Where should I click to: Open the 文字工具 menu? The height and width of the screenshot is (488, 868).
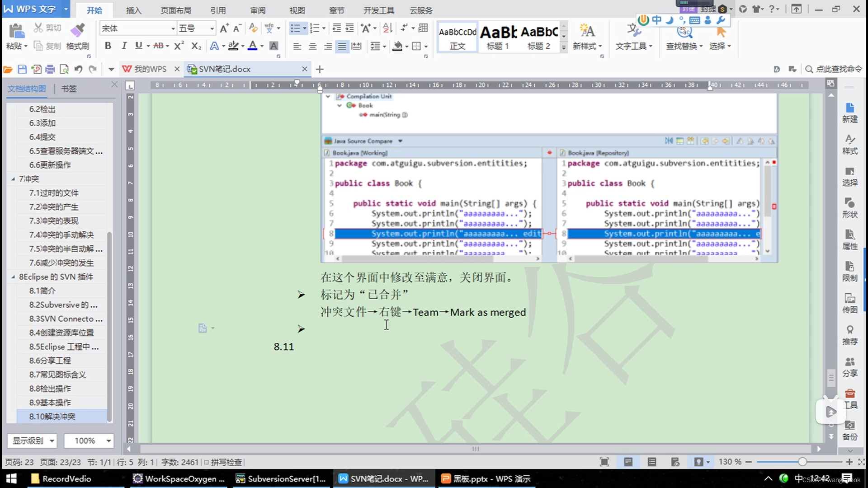tap(634, 37)
